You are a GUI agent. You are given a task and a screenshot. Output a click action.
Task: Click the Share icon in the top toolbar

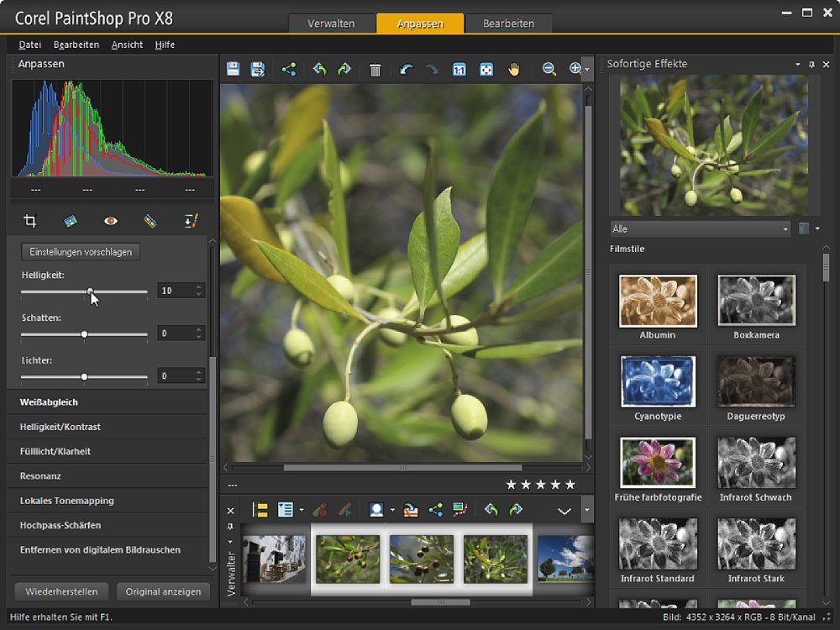289,69
